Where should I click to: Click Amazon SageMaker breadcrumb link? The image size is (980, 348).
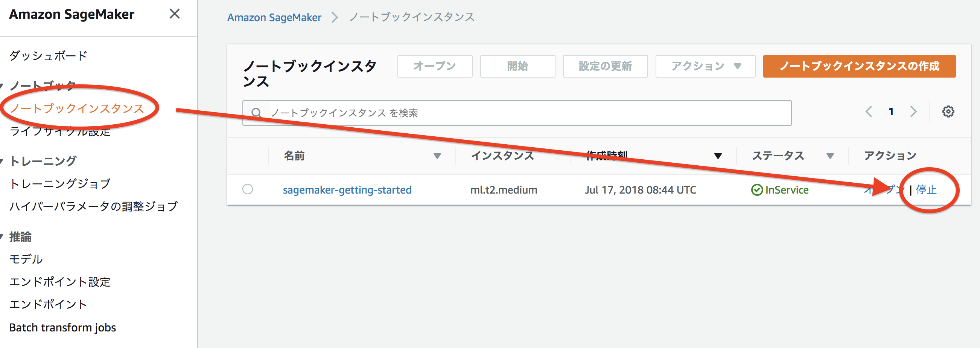(274, 18)
